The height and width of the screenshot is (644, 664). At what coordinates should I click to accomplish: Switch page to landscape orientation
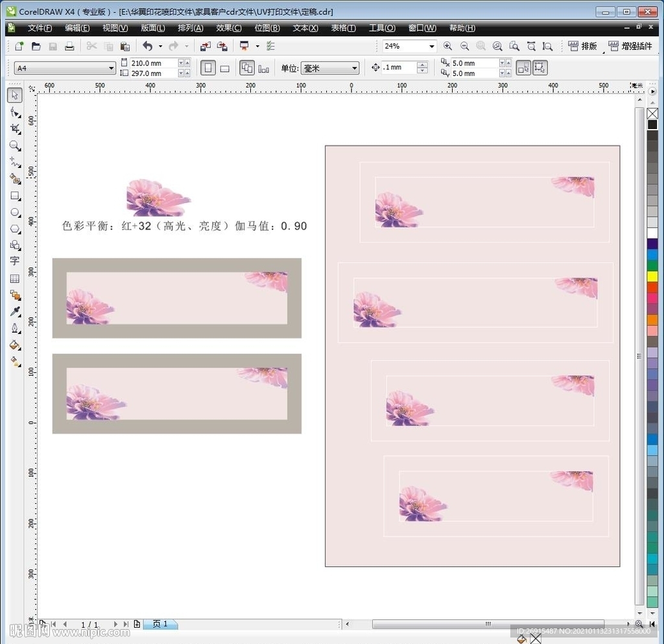[224, 68]
